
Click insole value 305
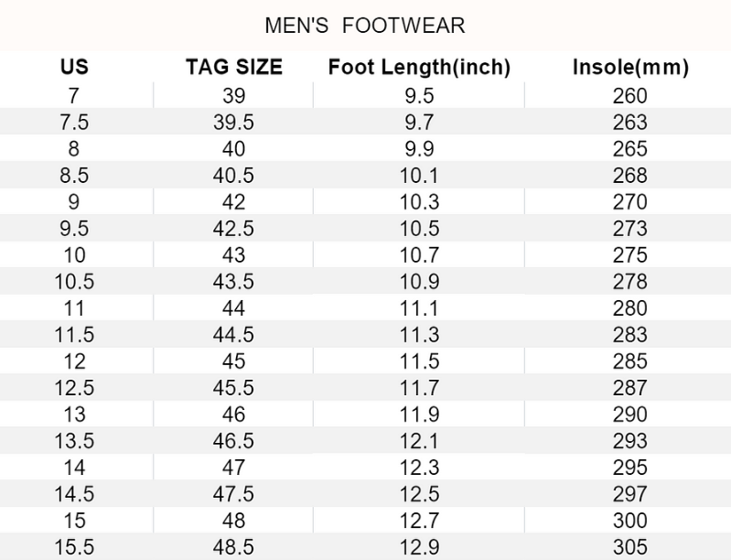629,547
